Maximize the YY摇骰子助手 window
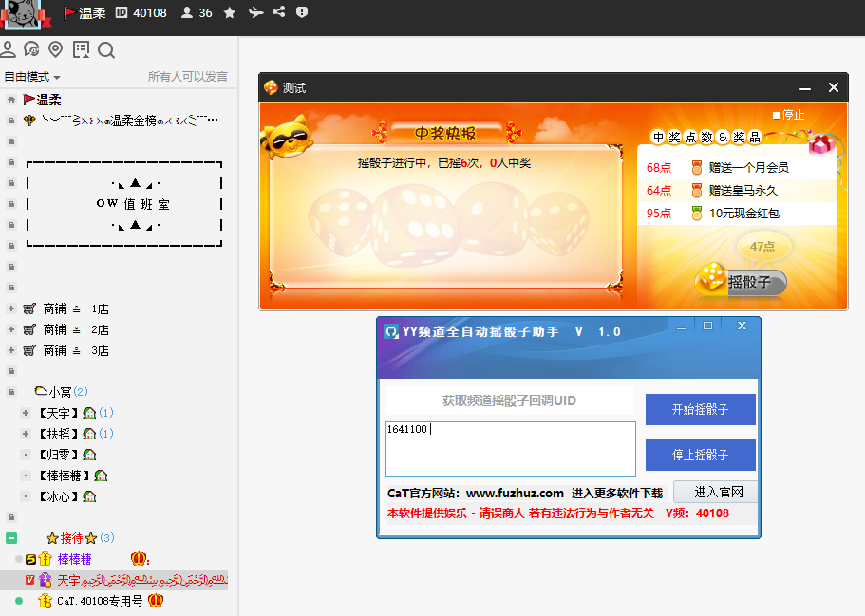 (x=707, y=326)
